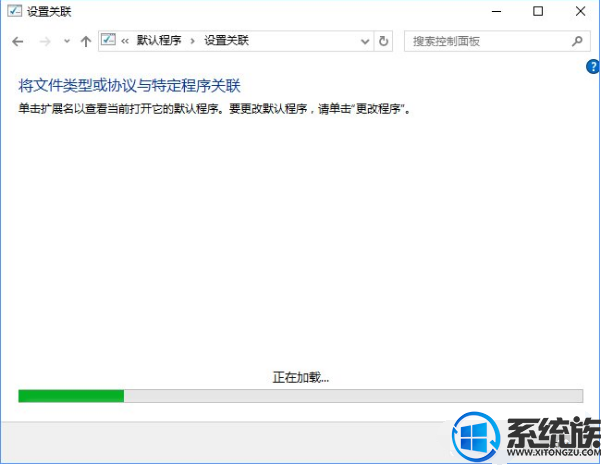
Task: Select 设置关联 breadcrumb item
Action: [x=226, y=40]
